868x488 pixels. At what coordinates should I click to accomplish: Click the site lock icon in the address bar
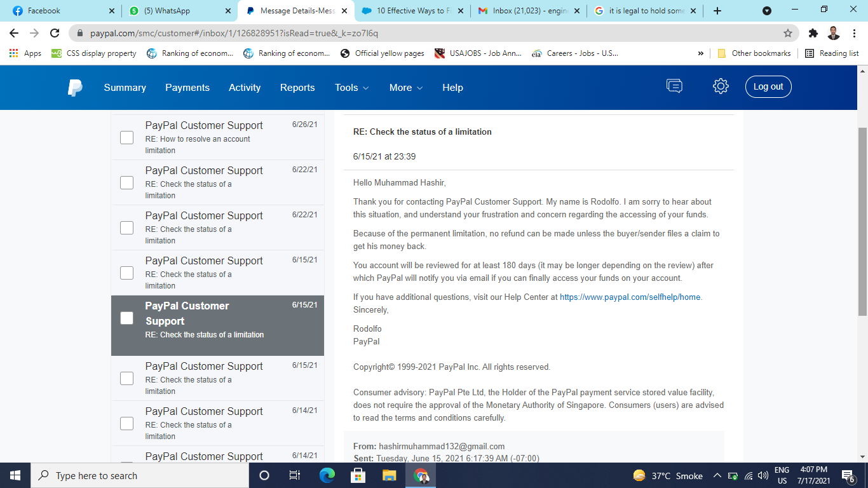click(x=81, y=33)
